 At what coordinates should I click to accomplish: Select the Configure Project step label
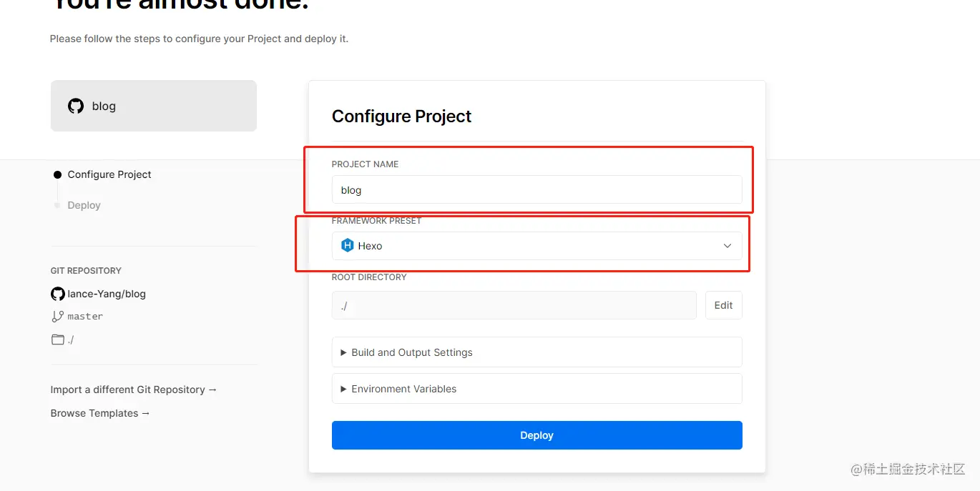[x=109, y=174]
